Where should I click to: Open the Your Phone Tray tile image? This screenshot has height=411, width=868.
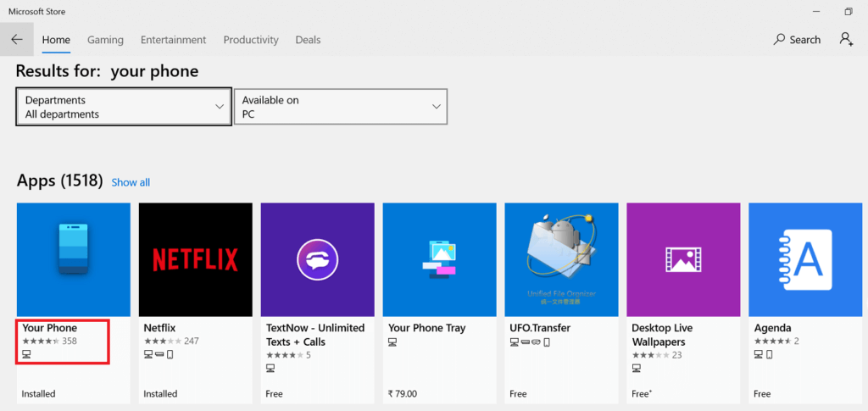[x=440, y=259]
